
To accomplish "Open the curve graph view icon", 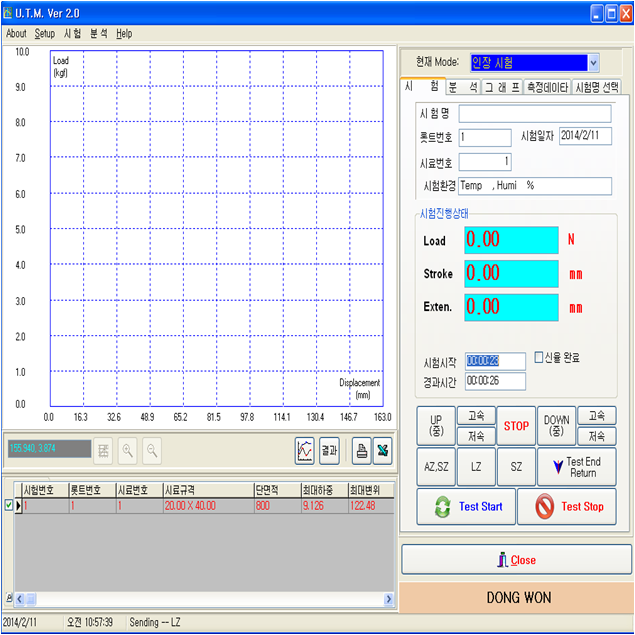I will pos(305,450).
